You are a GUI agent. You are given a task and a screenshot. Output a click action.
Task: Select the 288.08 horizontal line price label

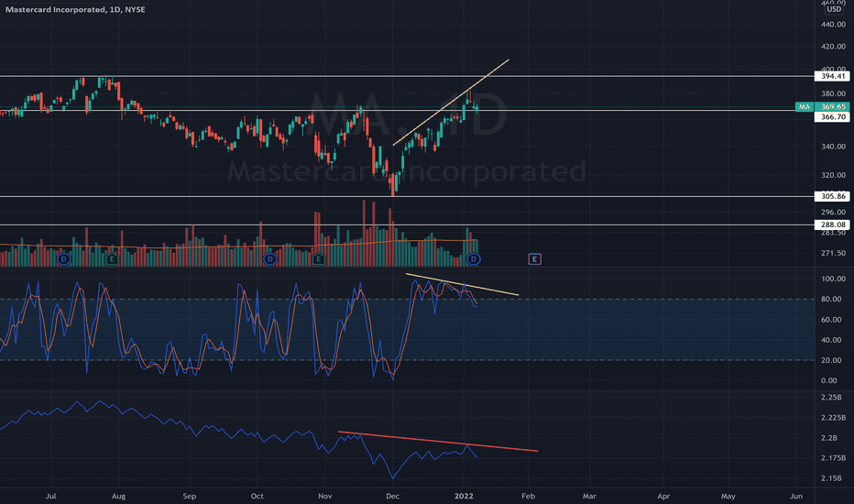(833, 225)
